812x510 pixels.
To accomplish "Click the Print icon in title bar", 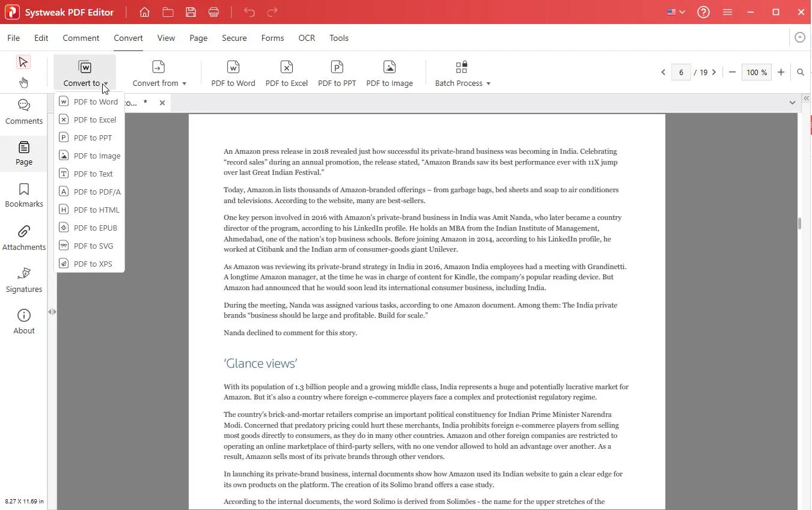I will click(x=213, y=12).
